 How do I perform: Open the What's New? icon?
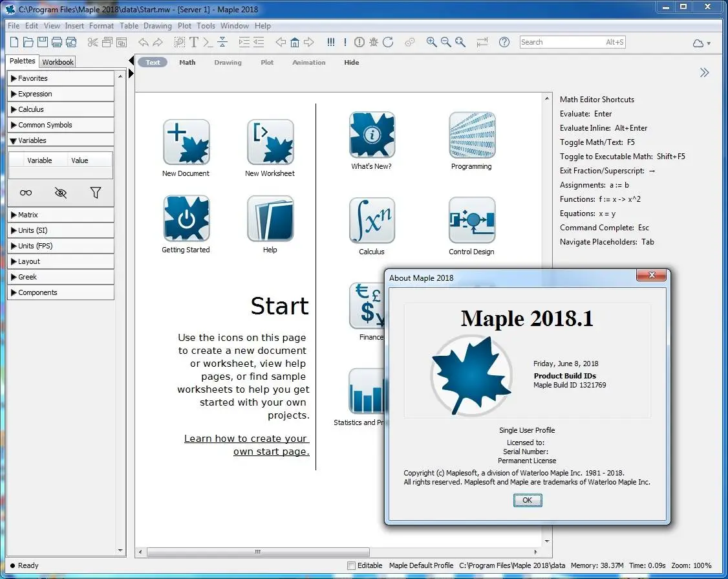tap(372, 135)
